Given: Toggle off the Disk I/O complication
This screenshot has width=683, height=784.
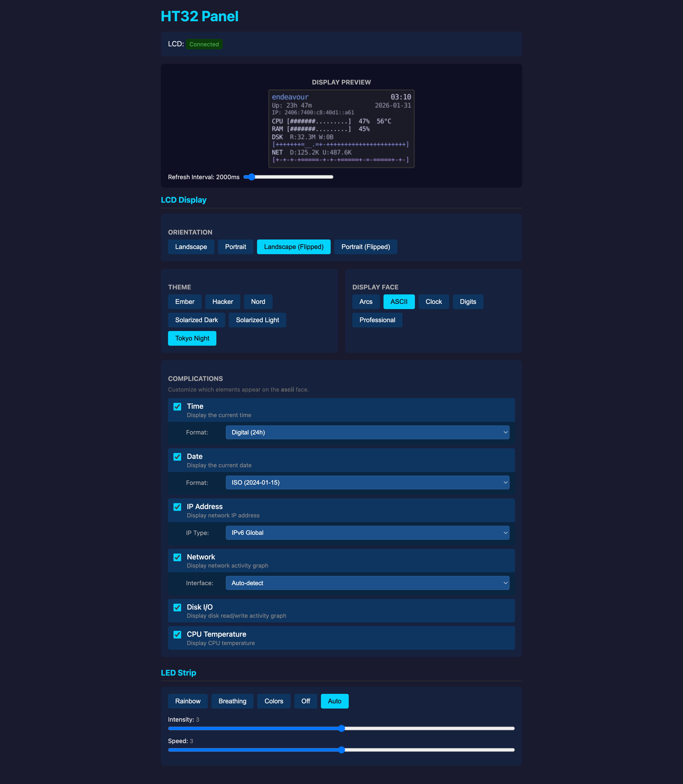Looking at the screenshot, I should coord(177,607).
